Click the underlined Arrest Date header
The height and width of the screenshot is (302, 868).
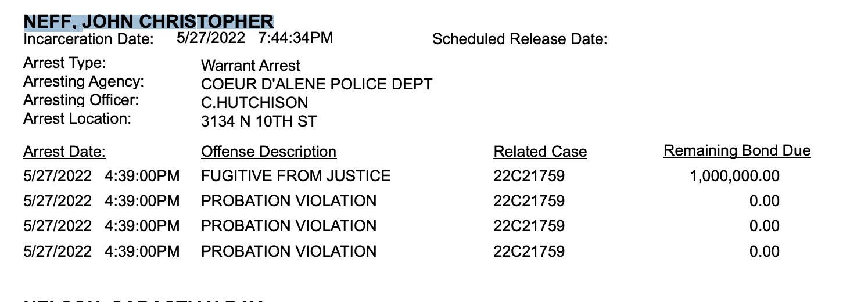click(64, 152)
